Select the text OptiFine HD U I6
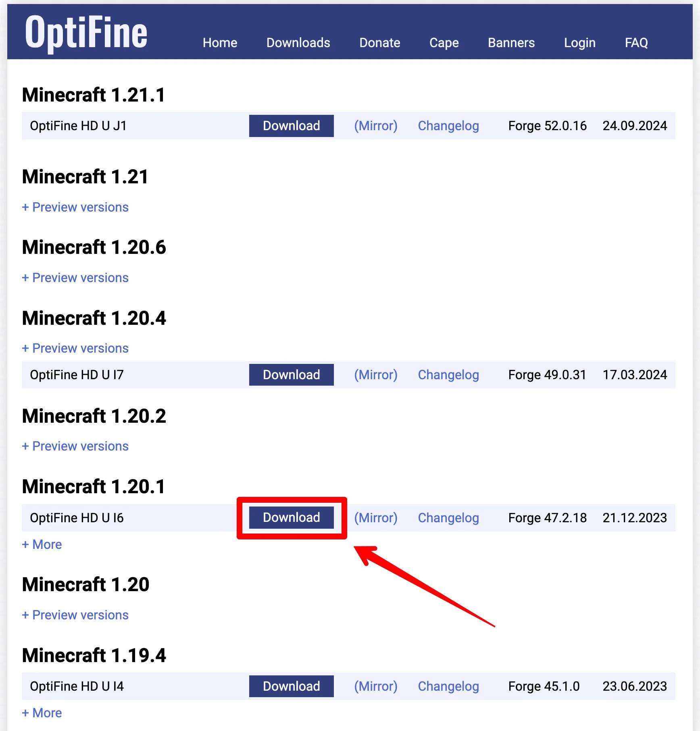Viewport: 700px width, 731px height. (77, 518)
